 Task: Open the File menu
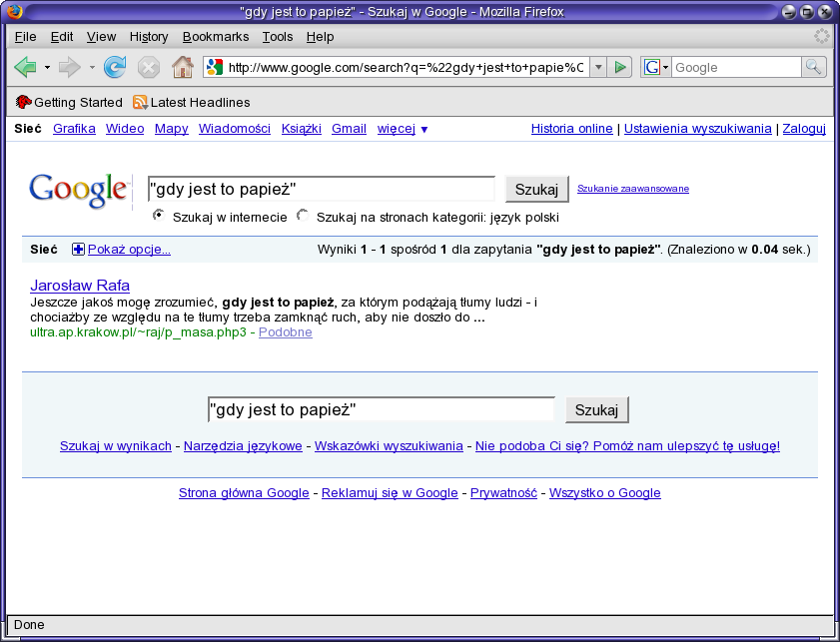click(25, 36)
